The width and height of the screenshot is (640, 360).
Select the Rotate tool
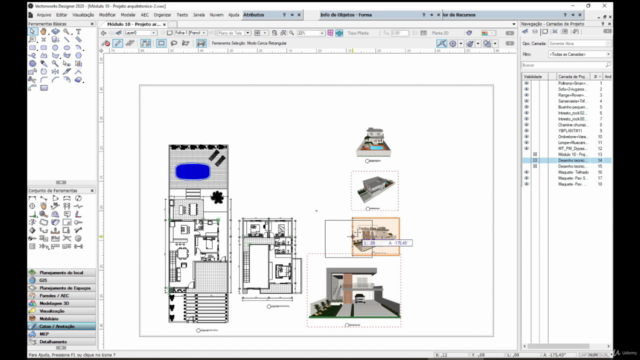44,71
